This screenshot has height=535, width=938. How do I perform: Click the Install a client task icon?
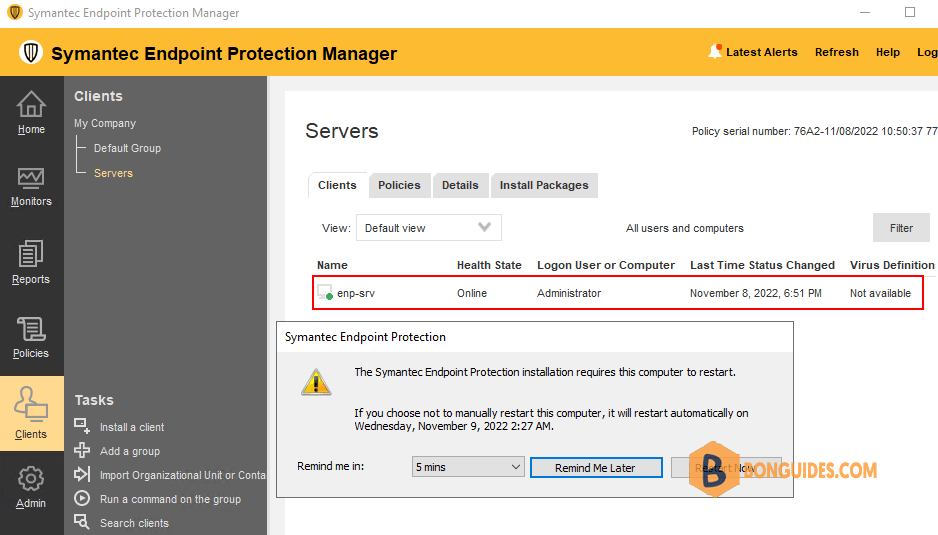(x=82, y=426)
